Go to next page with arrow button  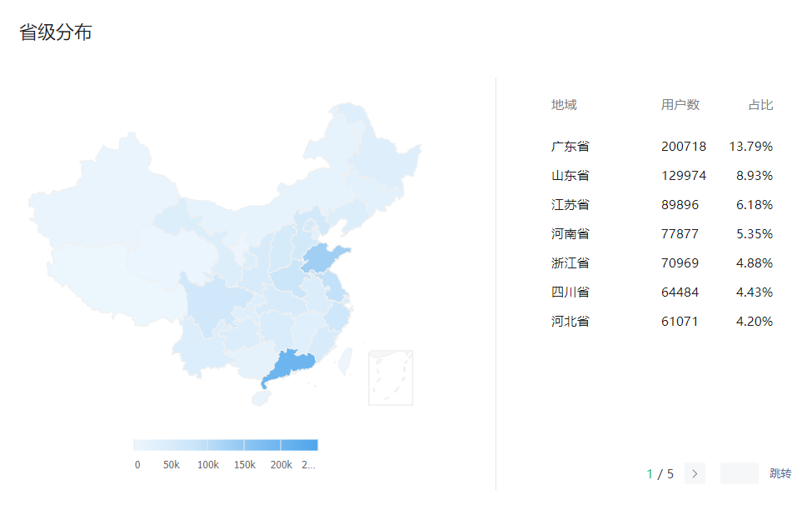[695, 473]
